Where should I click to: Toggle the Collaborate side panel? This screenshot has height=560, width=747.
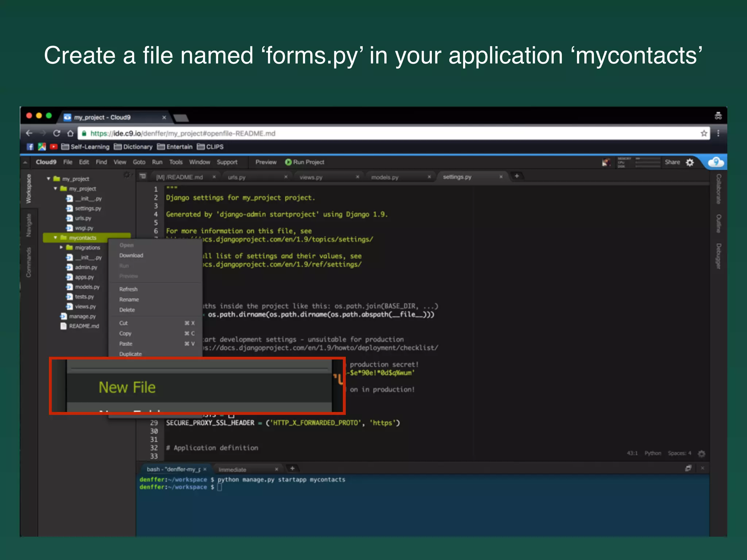pos(718,189)
